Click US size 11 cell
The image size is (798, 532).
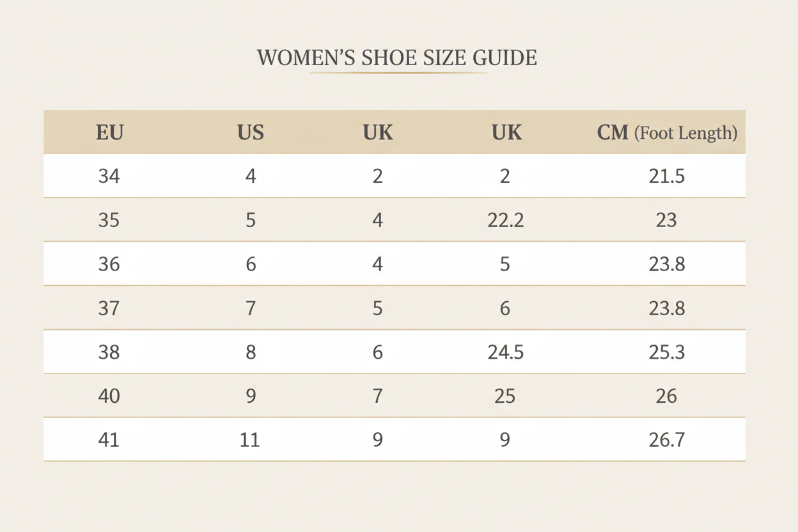250,440
